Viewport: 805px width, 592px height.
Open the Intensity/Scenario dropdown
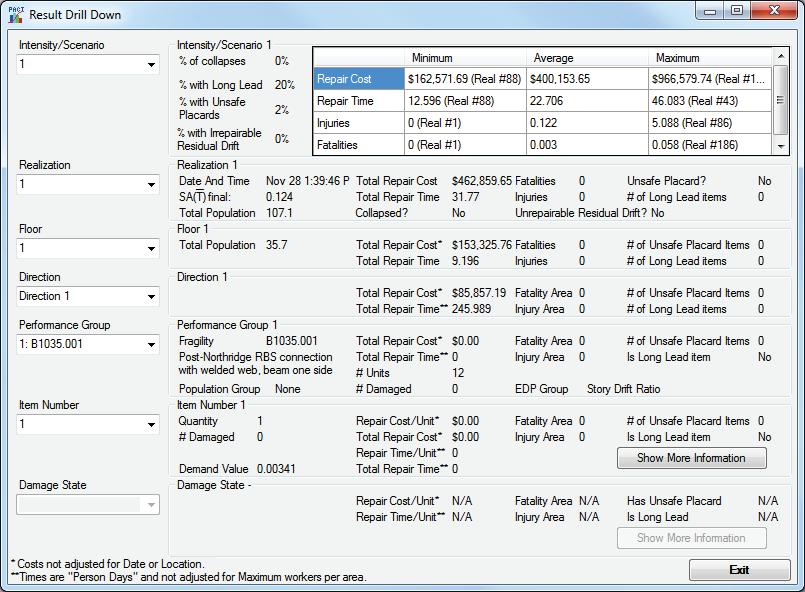click(x=88, y=65)
